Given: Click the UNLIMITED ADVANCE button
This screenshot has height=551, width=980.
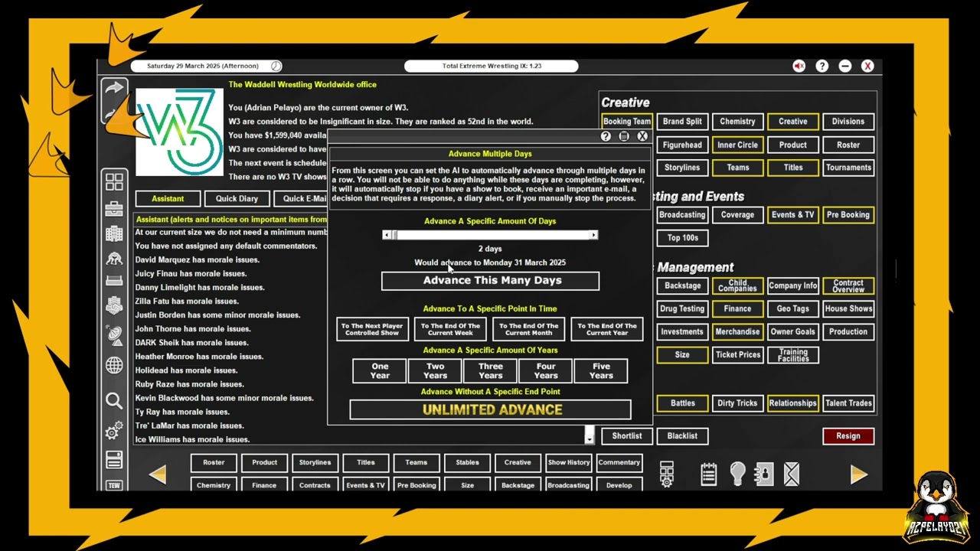Looking at the screenshot, I should coord(491,409).
